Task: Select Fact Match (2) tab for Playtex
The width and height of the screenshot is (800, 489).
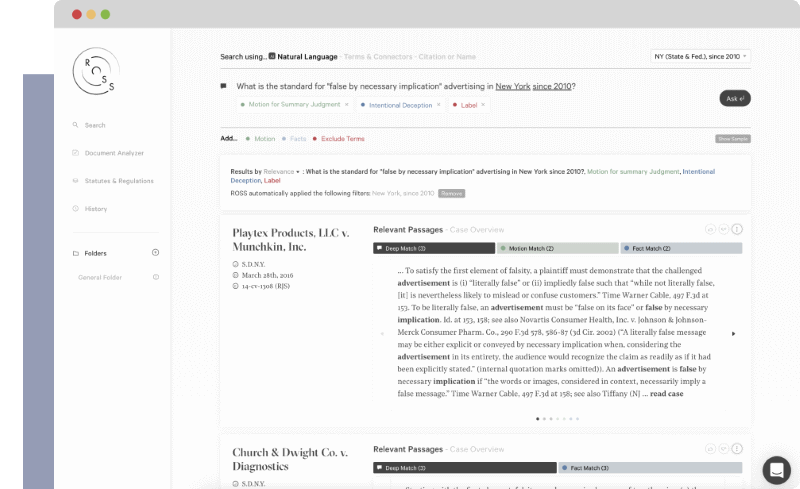Action: (x=681, y=248)
